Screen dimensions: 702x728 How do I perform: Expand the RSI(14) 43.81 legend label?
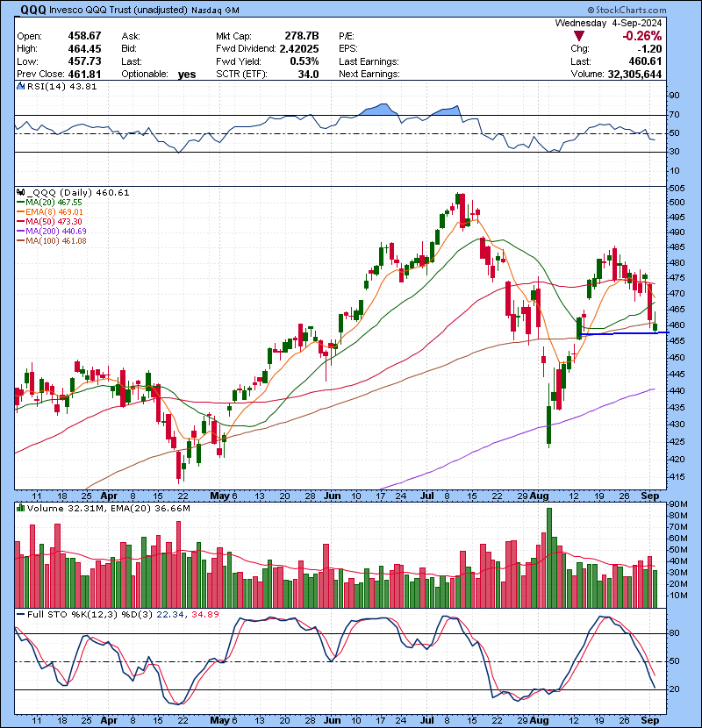click(54, 86)
